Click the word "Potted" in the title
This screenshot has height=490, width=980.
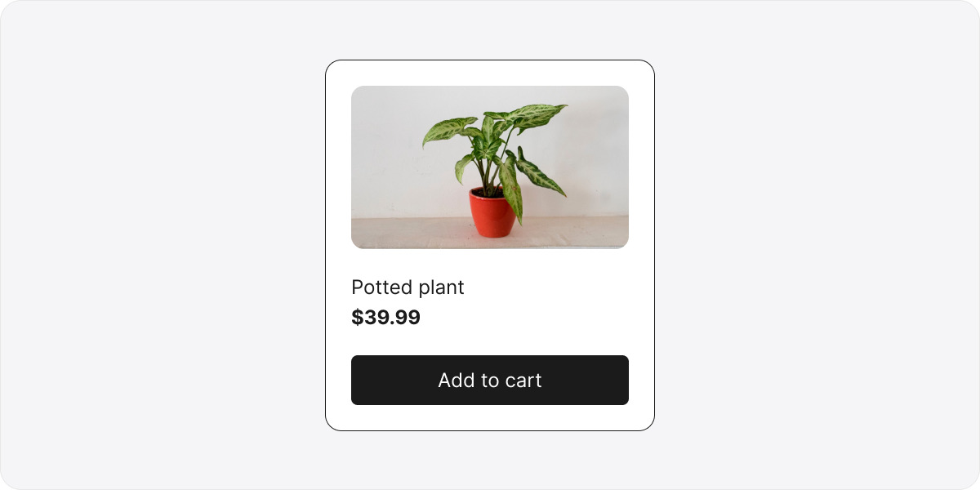point(381,287)
